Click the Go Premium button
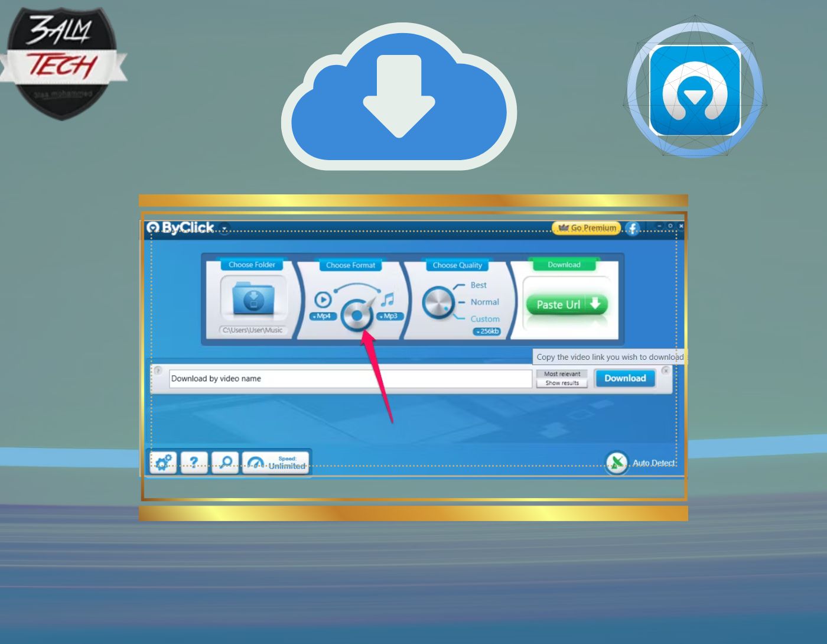The height and width of the screenshot is (644, 827). pos(587,227)
